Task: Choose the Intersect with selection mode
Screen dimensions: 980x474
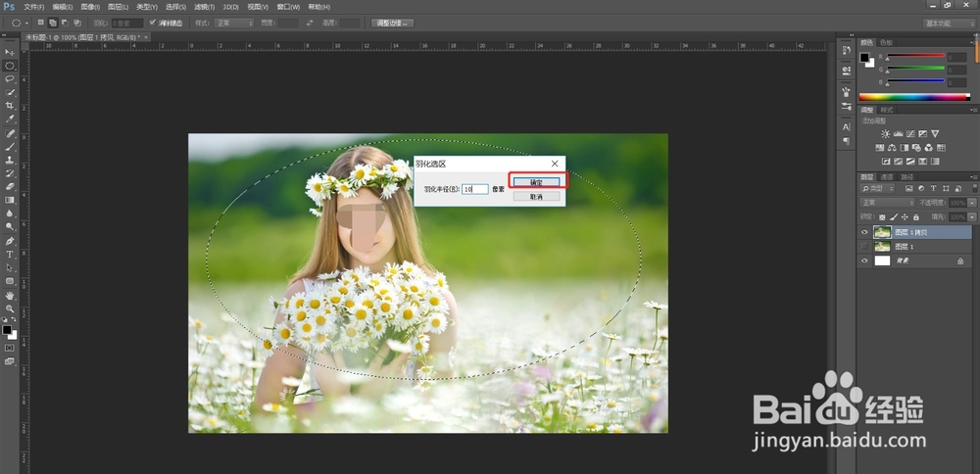Action: 77,24
